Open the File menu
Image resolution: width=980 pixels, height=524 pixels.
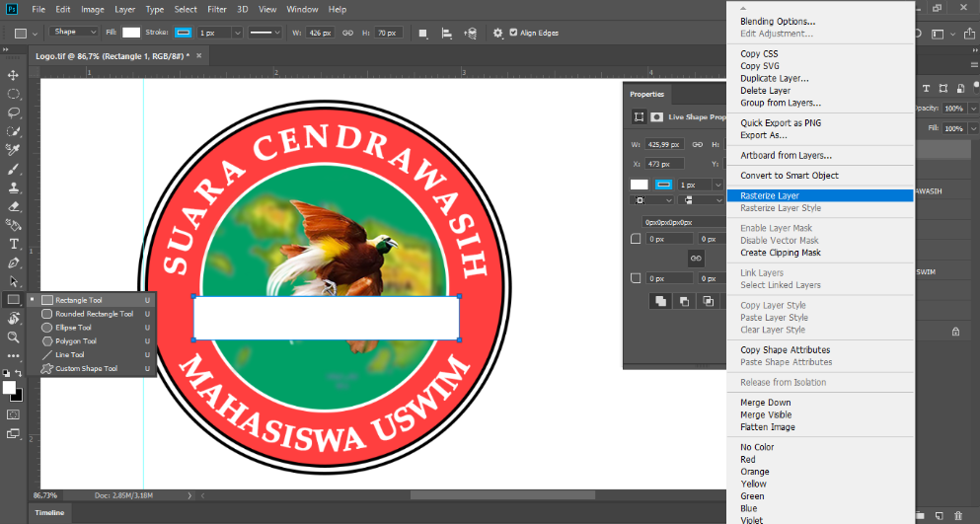38,10
